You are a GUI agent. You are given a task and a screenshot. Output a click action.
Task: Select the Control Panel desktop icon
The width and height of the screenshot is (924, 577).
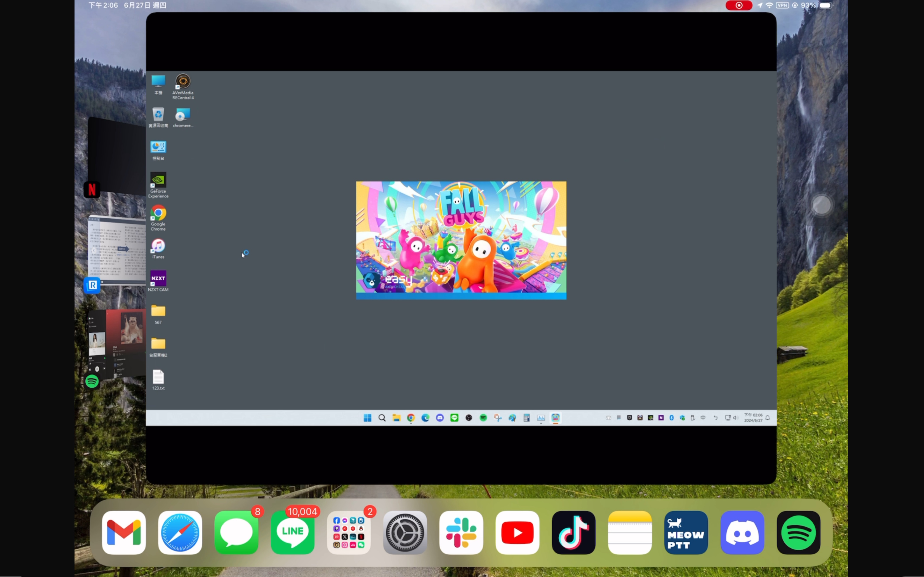(x=158, y=150)
